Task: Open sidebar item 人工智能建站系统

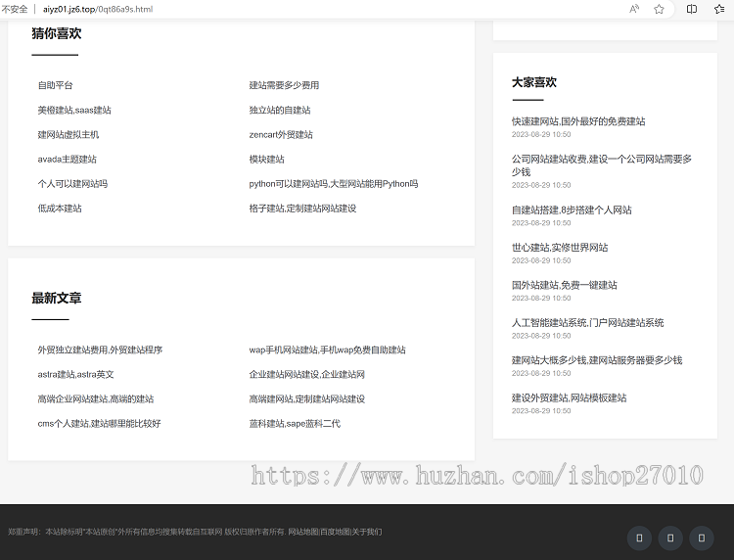Action: [x=588, y=323]
